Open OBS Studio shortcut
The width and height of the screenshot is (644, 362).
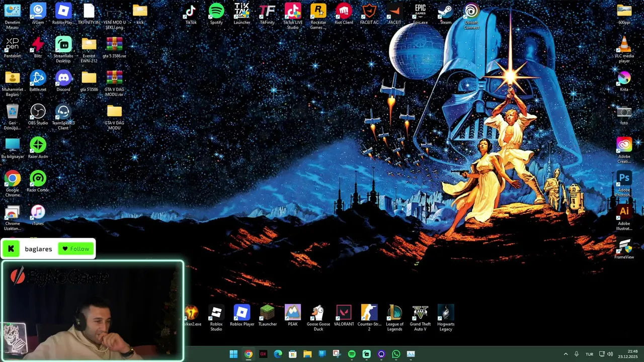38,114
